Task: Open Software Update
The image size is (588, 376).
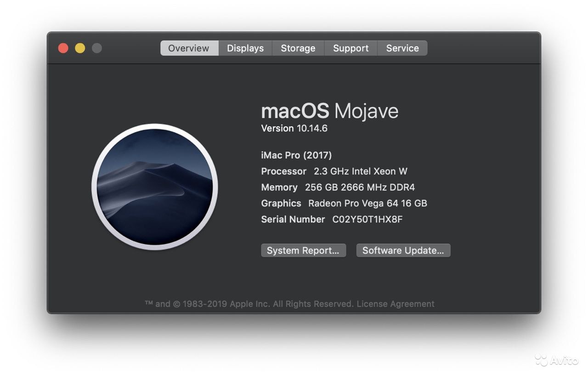Action: pos(403,251)
